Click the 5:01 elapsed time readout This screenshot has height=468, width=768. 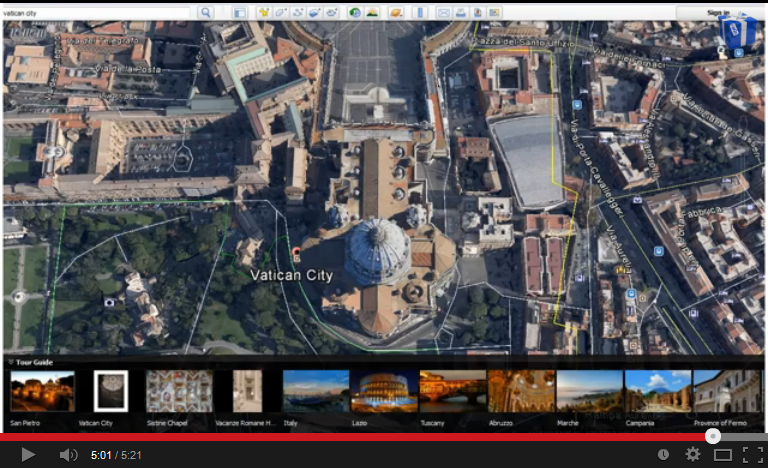click(101, 455)
